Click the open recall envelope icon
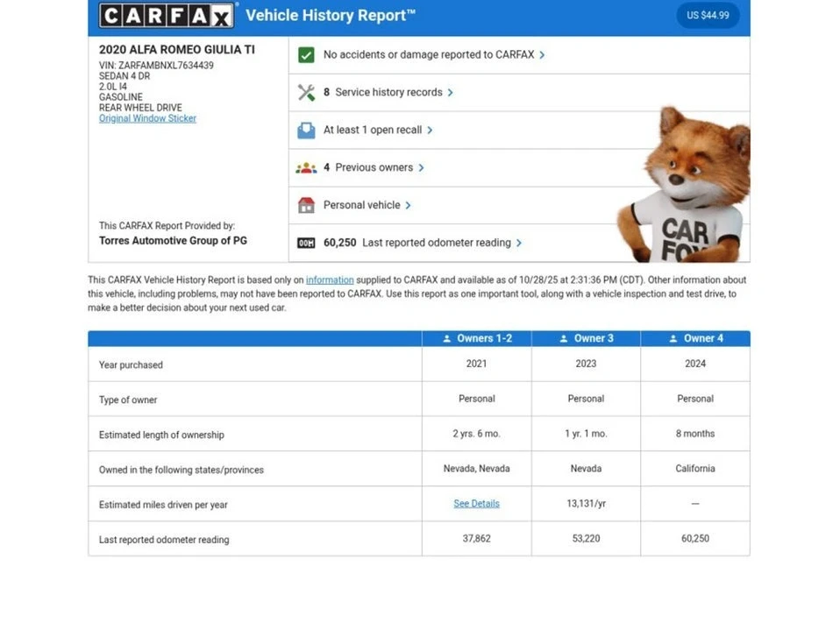 point(306,130)
